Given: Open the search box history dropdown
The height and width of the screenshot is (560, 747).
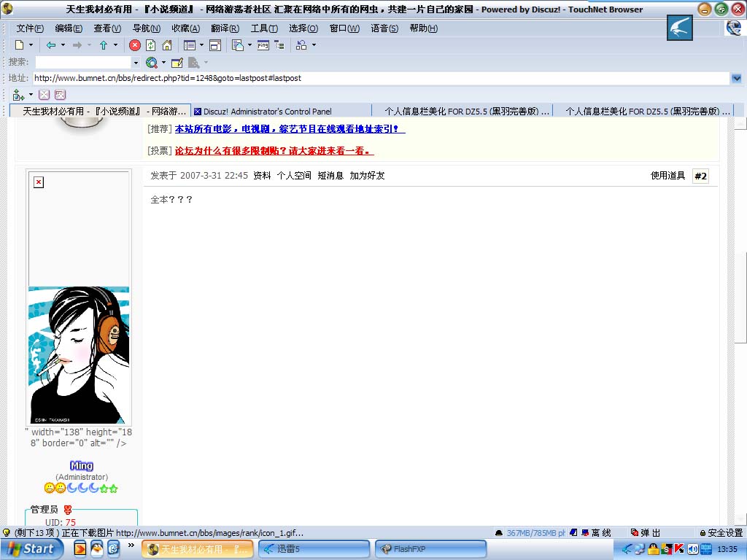Looking at the screenshot, I should 136,63.
